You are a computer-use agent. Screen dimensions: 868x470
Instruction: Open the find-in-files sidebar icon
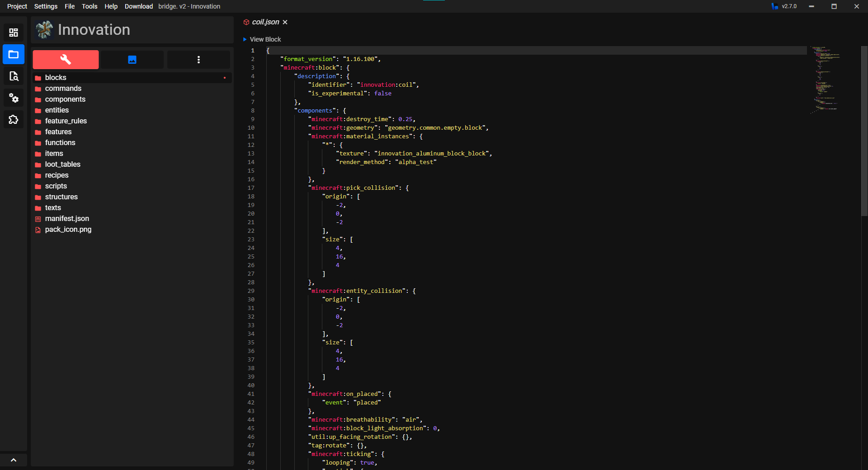pyautogui.click(x=14, y=76)
